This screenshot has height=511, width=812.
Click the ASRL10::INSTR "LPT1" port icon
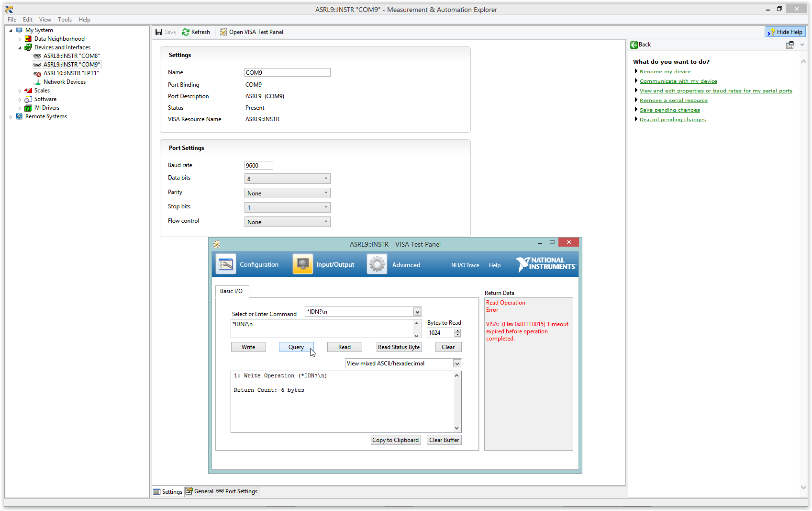(37, 74)
